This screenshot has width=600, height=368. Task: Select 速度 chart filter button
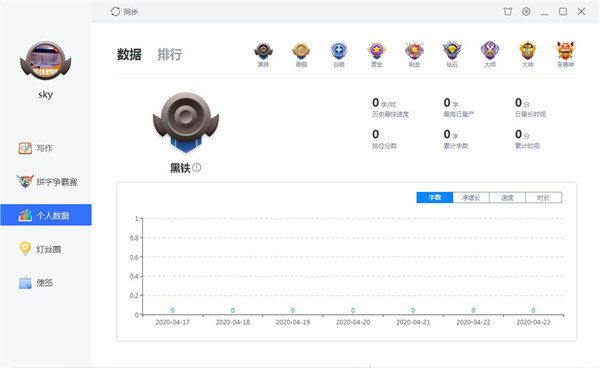[x=507, y=197]
